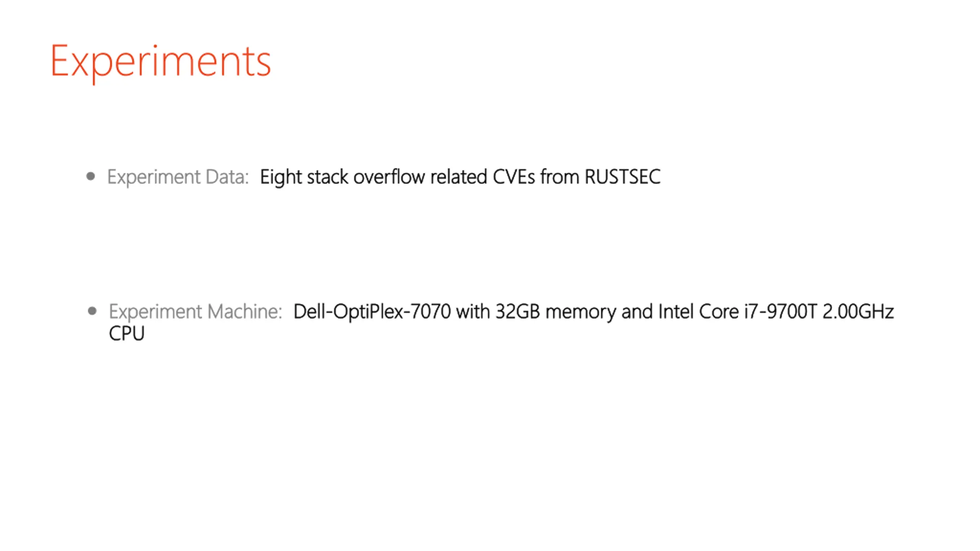Click the Dell-OptiPlex-7070 text
980x551 pixels.
(372, 312)
